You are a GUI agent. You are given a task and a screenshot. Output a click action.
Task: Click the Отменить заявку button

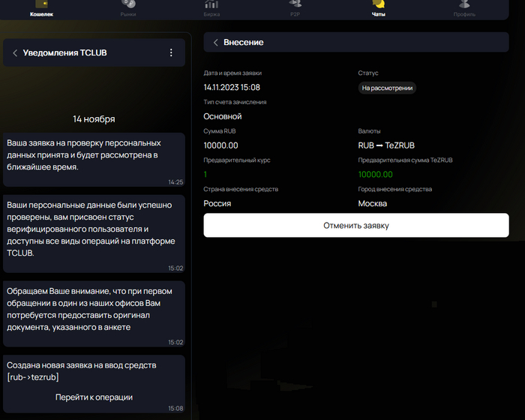356,226
